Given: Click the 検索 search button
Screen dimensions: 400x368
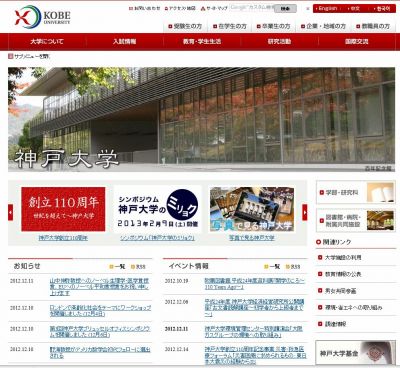Looking at the screenshot, I should pyautogui.click(x=285, y=9).
